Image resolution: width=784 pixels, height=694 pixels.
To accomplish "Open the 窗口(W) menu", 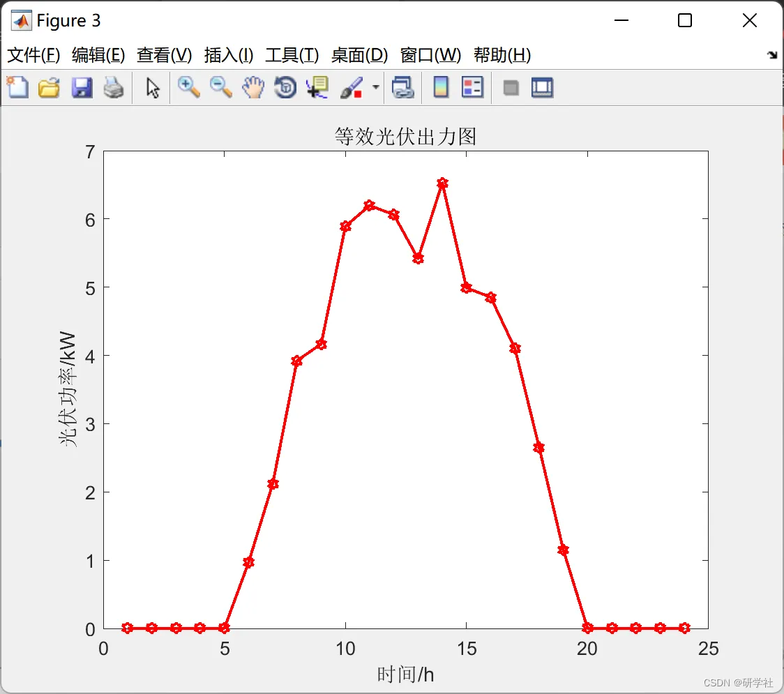I will [430, 55].
